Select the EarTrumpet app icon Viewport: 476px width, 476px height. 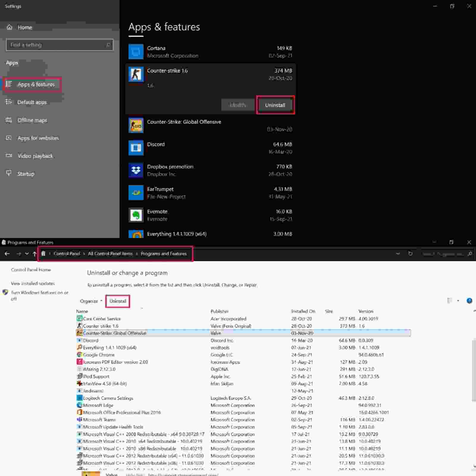click(136, 192)
